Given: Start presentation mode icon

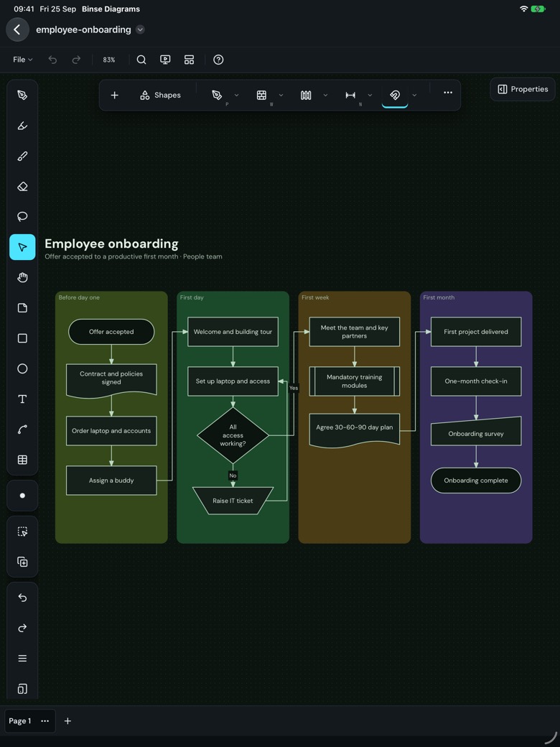Looking at the screenshot, I should pyautogui.click(x=165, y=60).
